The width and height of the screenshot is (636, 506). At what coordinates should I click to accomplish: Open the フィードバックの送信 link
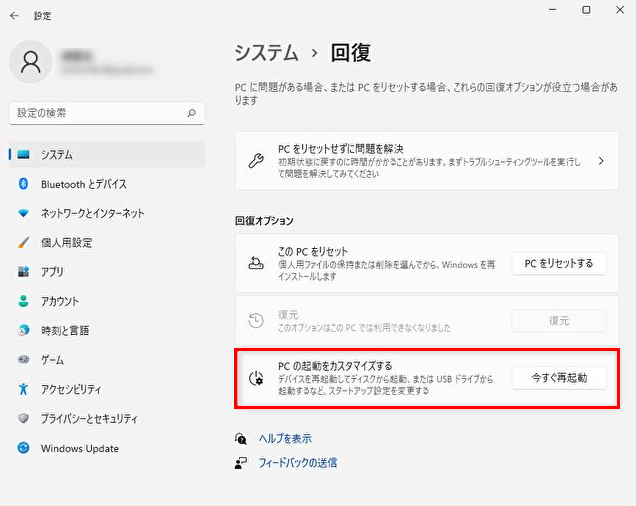pyautogui.click(x=298, y=463)
